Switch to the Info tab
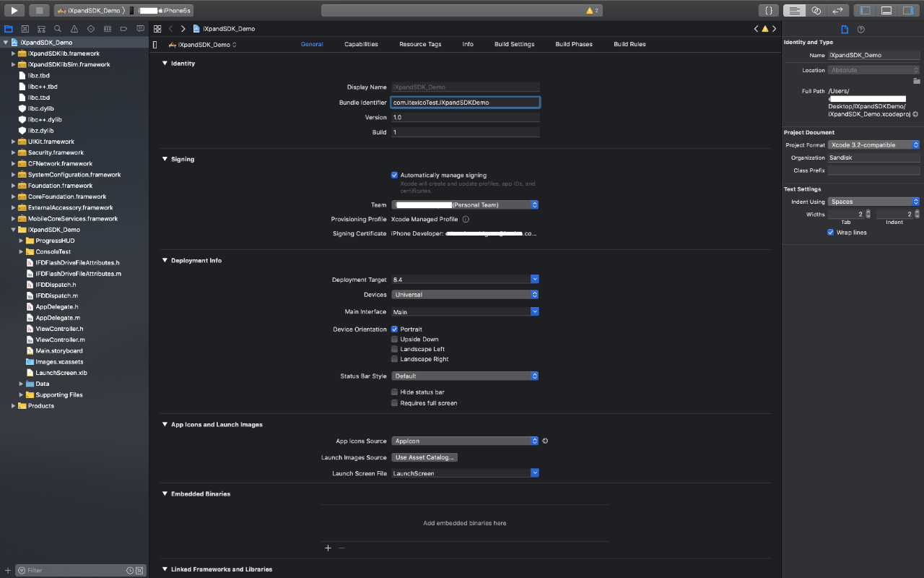Viewport: 924px width, 578px height. [468, 44]
